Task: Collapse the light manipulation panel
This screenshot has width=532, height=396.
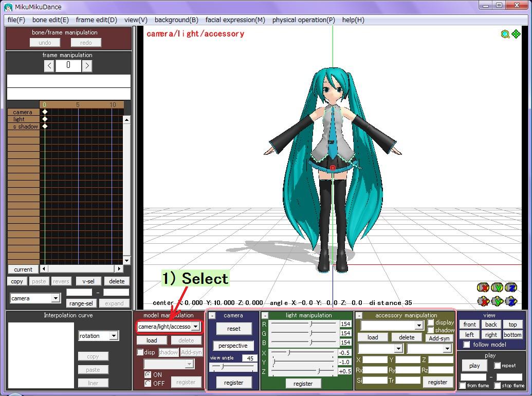Action: pos(265,316)
